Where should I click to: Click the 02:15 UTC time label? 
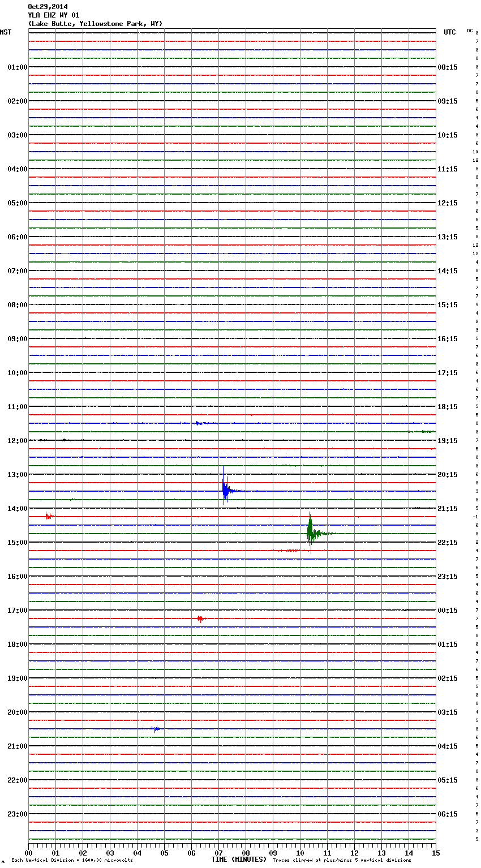click(448, 678)
